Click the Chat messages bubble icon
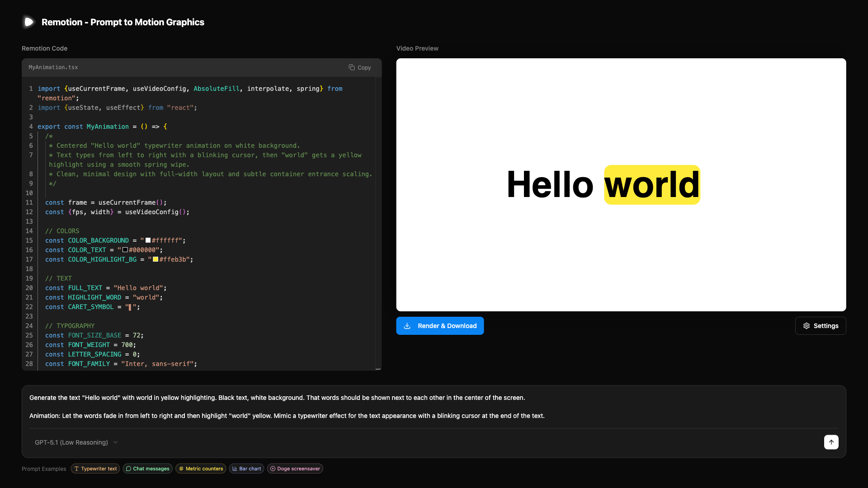868x488 pixels. [x=128, y=469]
